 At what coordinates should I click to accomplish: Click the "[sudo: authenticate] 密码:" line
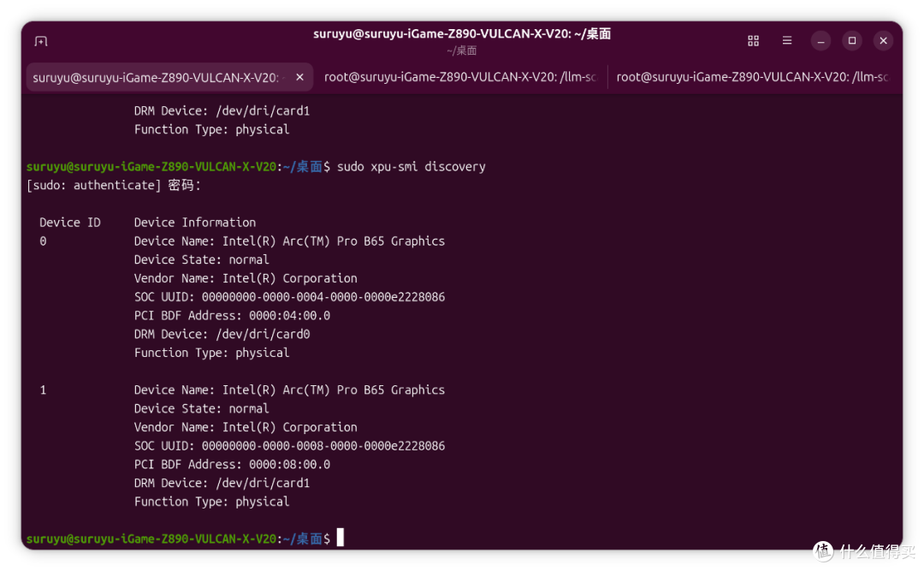[114, 185]
